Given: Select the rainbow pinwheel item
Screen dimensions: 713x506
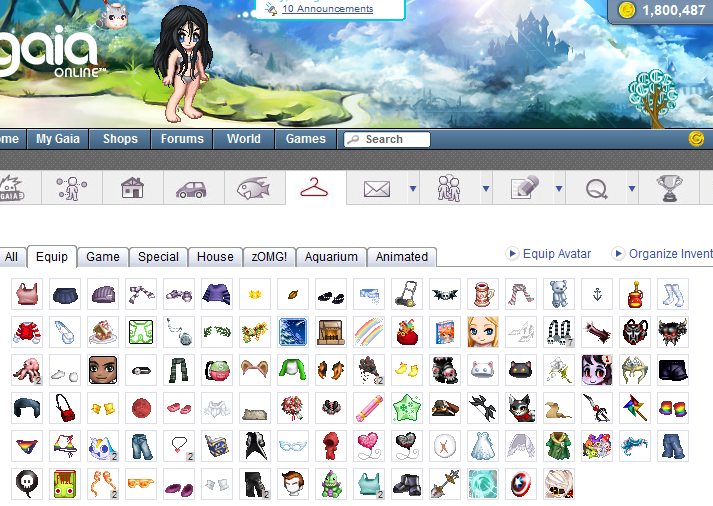Looking at the screenshot, I should point(635,408).
